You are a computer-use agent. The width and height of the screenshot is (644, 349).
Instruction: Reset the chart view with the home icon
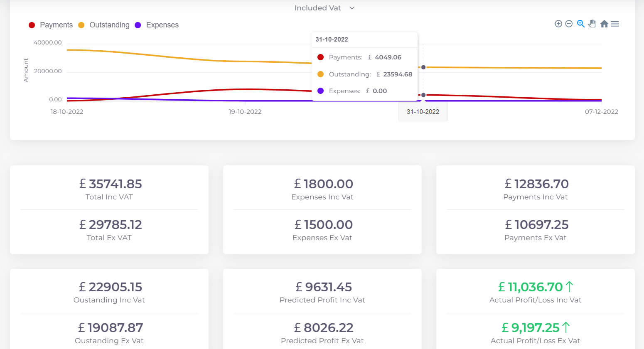click(x=604, y=23)
